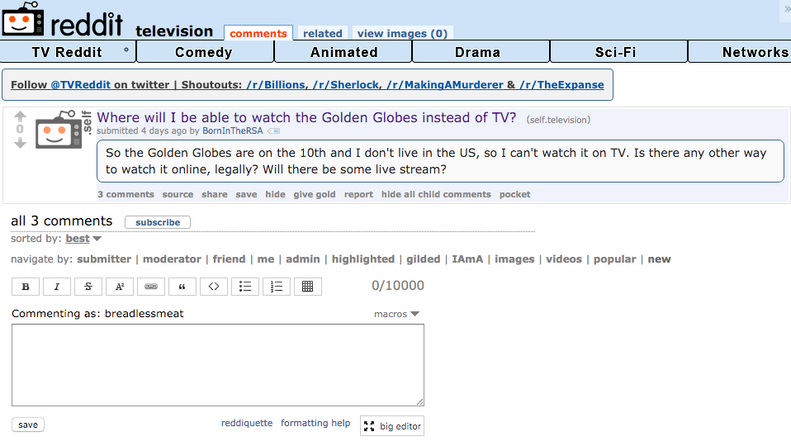Click inside the comment text area
This screenshot has height=446, width=791.
[217, 364]
